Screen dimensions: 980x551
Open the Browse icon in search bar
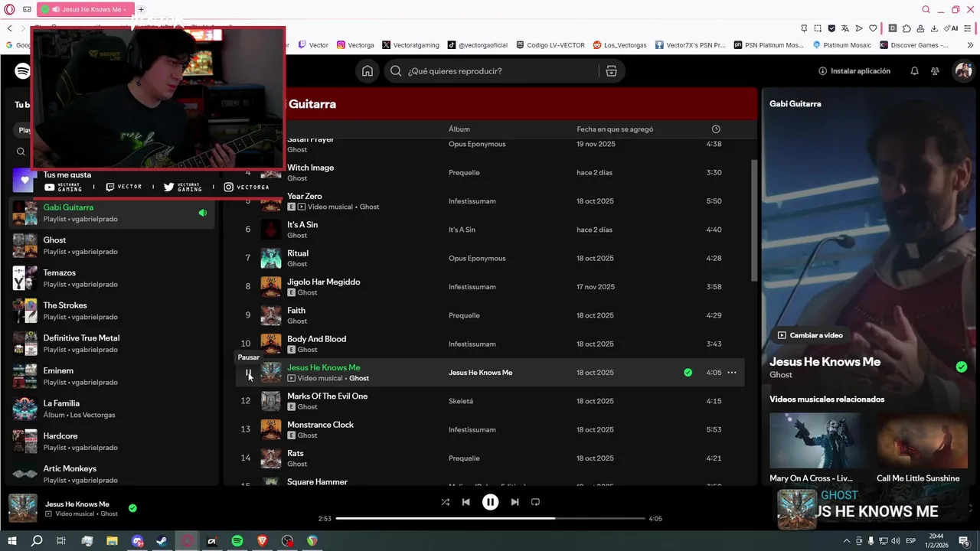click(611, 71)
